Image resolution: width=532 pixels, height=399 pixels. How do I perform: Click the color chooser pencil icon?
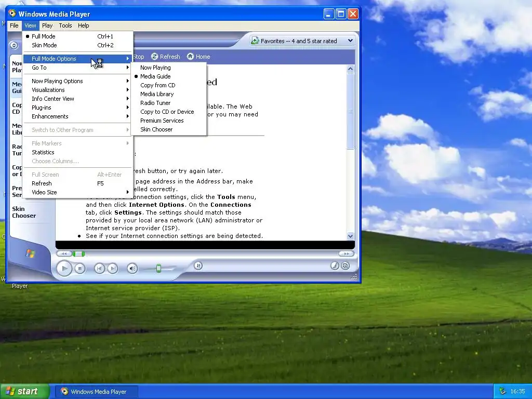(335, 265)
